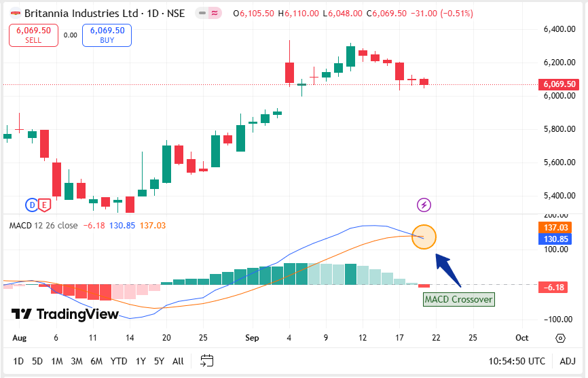The image size is (588, 378).
Task: Switch to the 5Y range
Action: 158,361
